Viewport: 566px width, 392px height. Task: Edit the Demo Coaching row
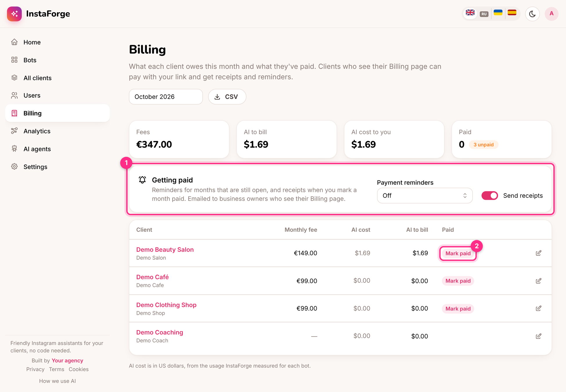pos(538,336)
